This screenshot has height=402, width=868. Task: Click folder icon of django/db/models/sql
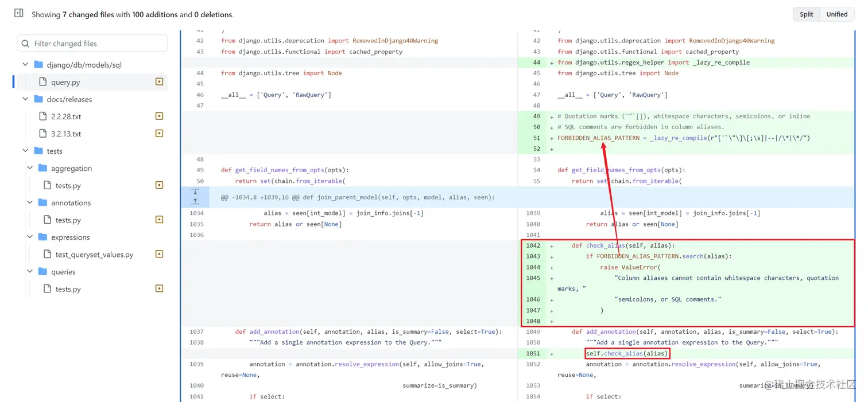point(38,65)
